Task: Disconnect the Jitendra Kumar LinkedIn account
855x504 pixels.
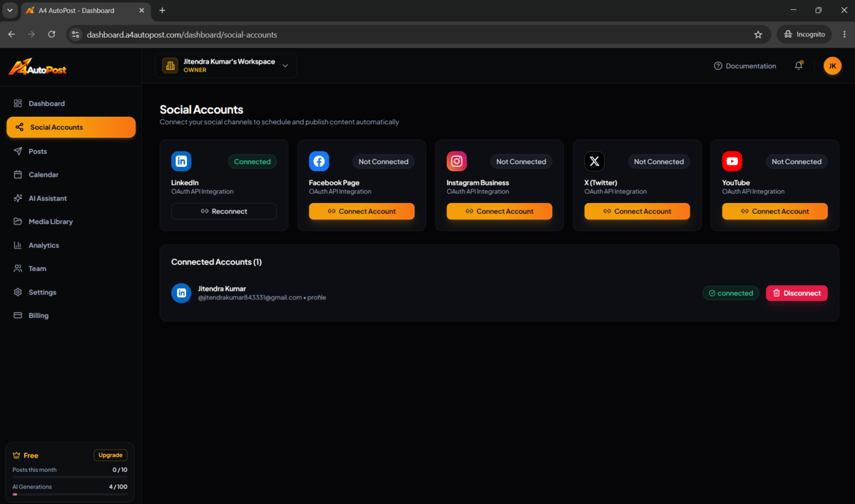Action: tap(797, 293)
